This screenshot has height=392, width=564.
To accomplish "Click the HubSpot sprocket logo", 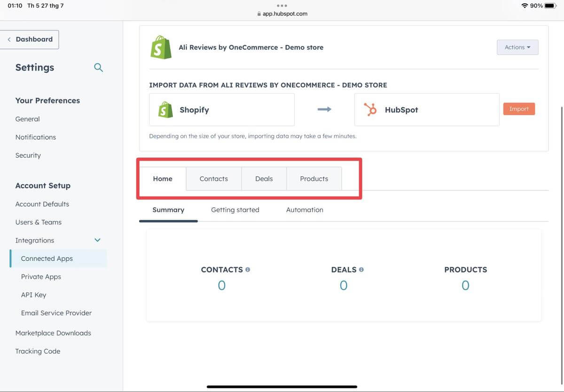I will [370, 110].
